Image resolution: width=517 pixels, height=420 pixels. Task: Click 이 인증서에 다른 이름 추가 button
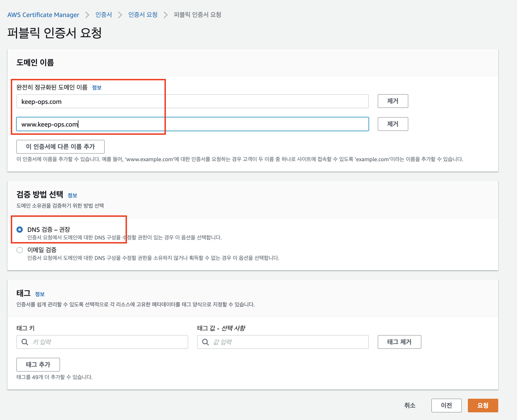pos(61,147)
